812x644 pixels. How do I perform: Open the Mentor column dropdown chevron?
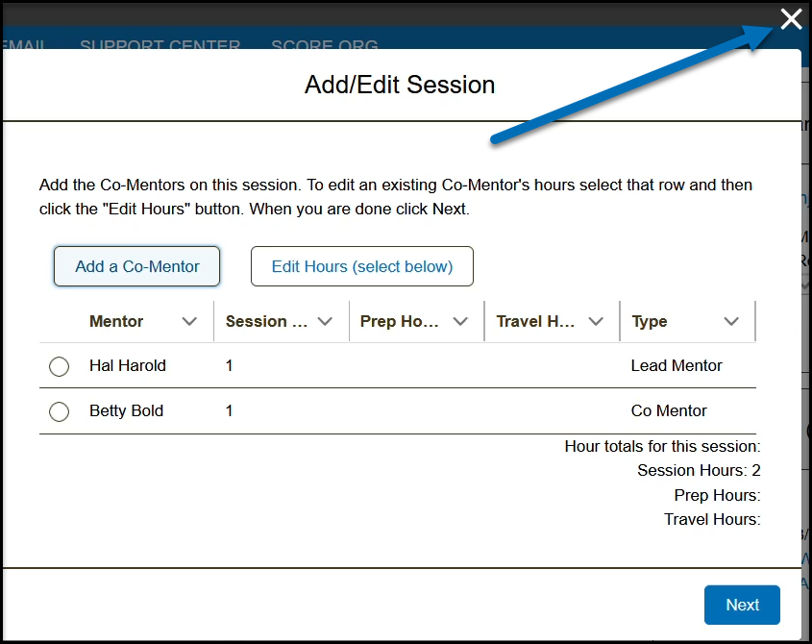(189, 321)
